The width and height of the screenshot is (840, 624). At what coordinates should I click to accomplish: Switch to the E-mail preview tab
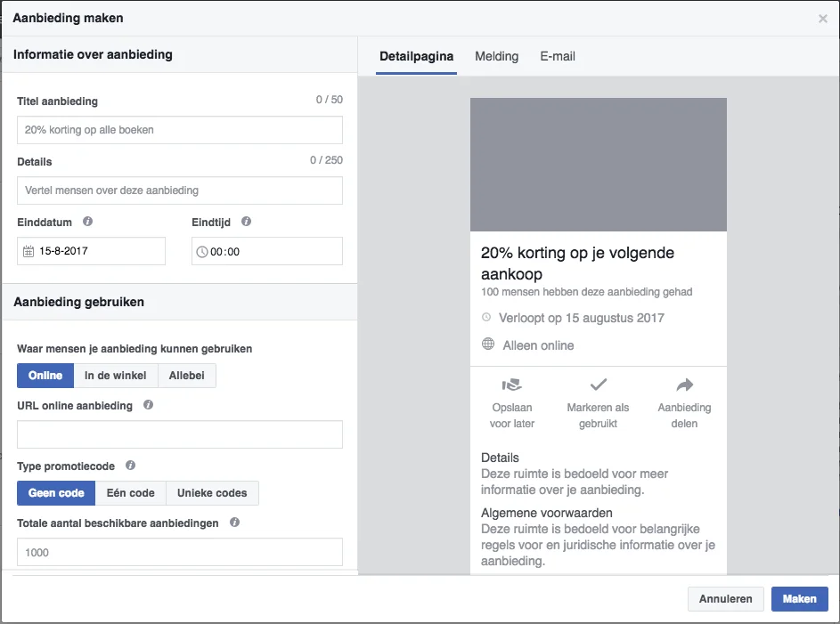(558, 56)
